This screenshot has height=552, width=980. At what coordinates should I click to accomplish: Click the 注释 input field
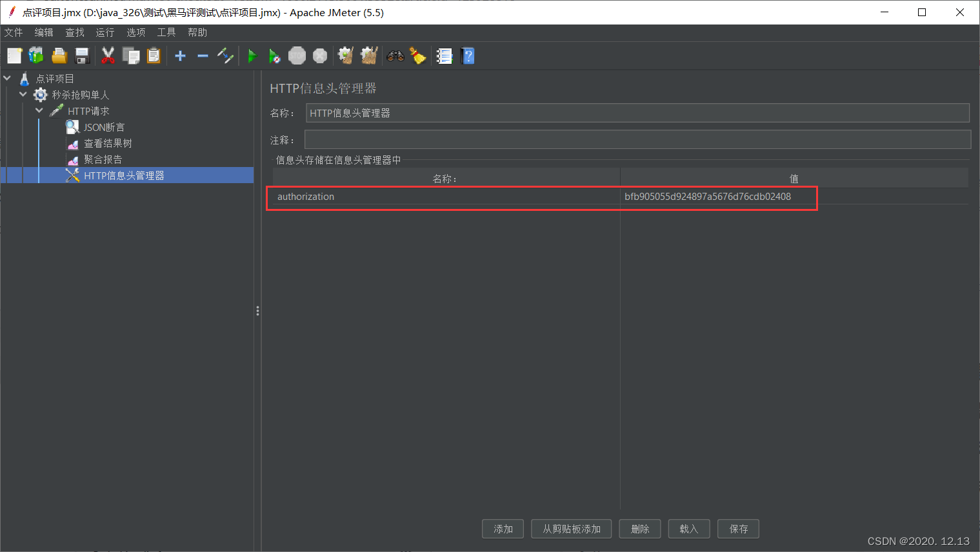tap(637, 139)
